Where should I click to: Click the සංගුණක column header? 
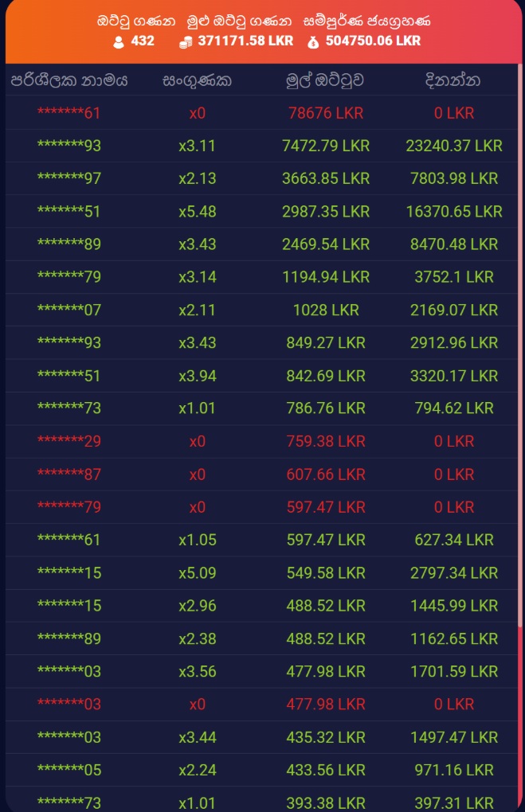(197, 80)
